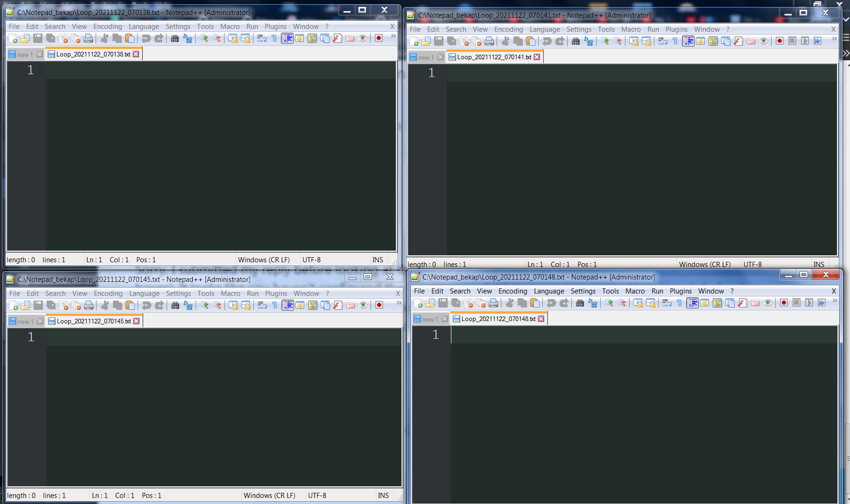Click Cut icon in the 070148 window toolbar
This screenshot has height=504, width=850.
pyautogui.click(x=510, y=303)
